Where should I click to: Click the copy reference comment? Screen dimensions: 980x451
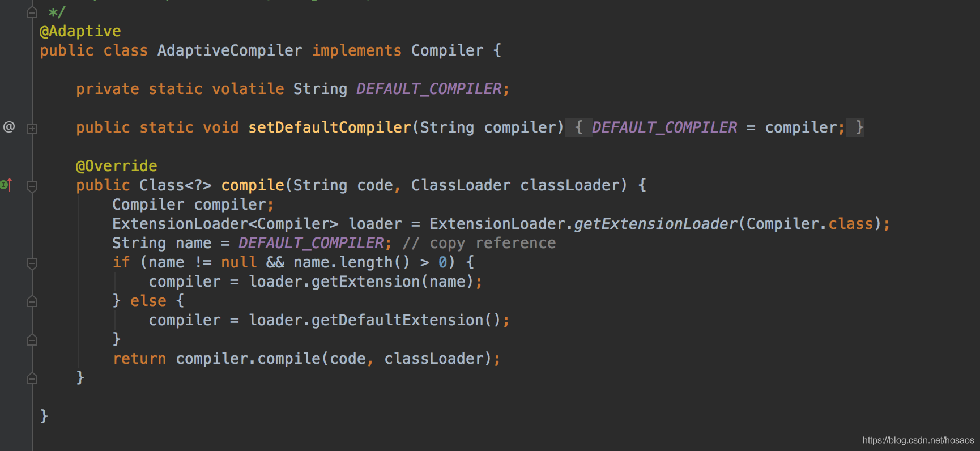(479, 243)
